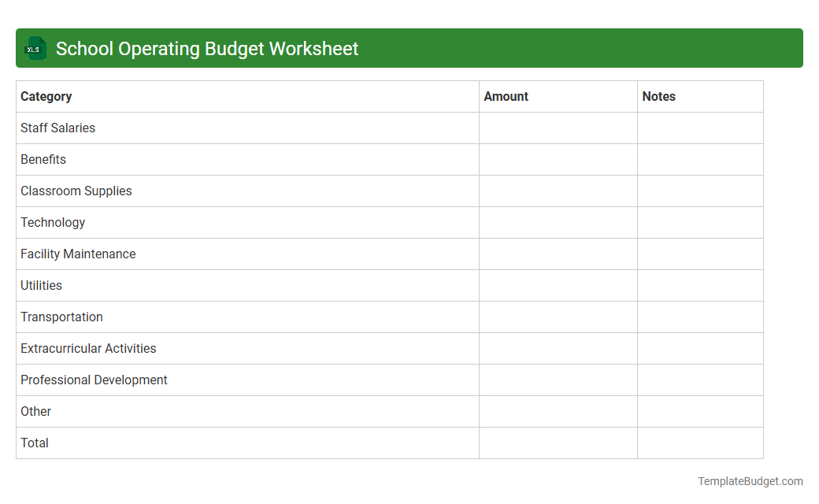
Task: Open the TemplateBudget.com link
Action: pos(751,480)
